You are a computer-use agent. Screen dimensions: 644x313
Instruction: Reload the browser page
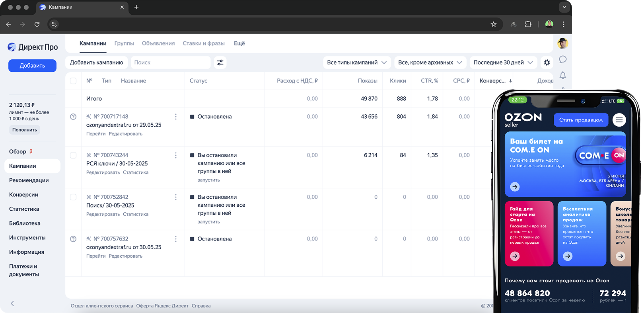tap(37, 24)
